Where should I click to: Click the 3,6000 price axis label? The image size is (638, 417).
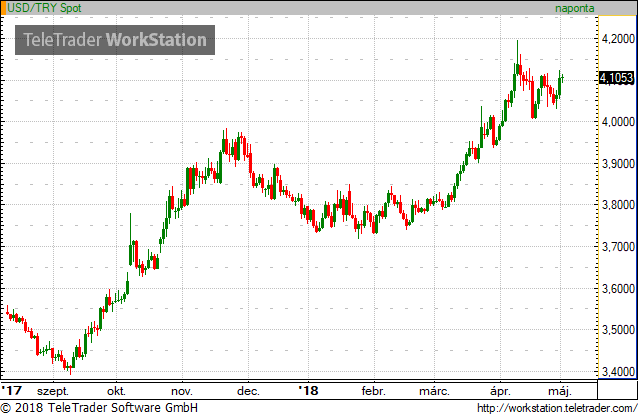pos(618,288)
